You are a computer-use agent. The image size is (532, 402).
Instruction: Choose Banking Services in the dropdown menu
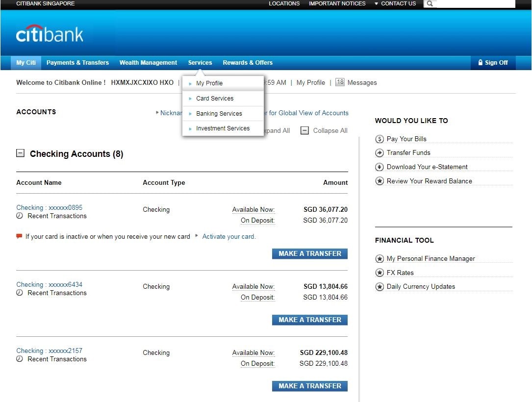click(x=219, y=114)
